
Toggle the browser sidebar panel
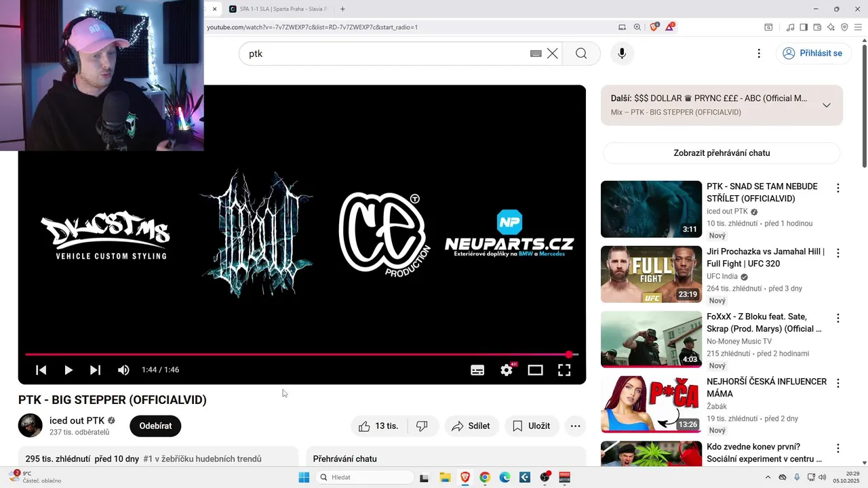804,27
